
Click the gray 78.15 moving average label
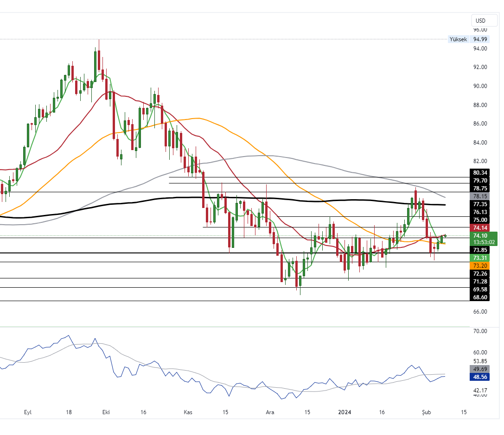pos(480,196)
